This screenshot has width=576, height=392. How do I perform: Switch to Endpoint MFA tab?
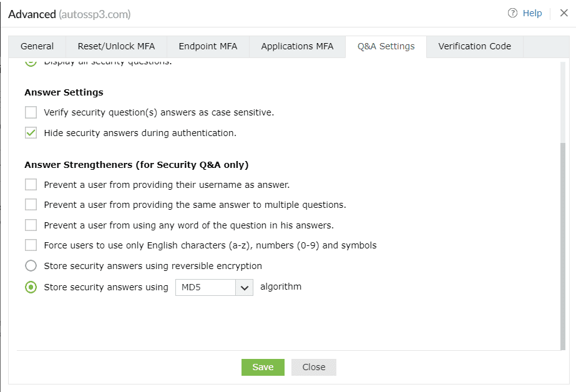click(x=208, y=46)
